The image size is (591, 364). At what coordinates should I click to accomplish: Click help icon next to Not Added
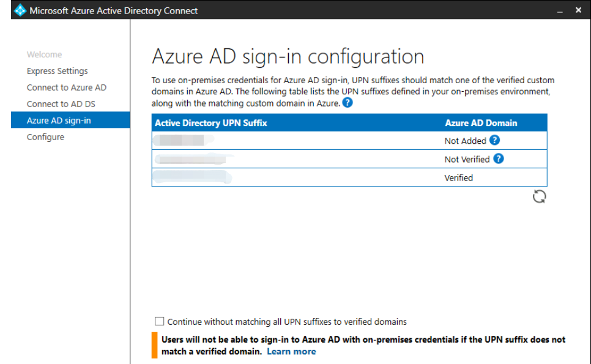pyautogui.click(x=495, y=140)
